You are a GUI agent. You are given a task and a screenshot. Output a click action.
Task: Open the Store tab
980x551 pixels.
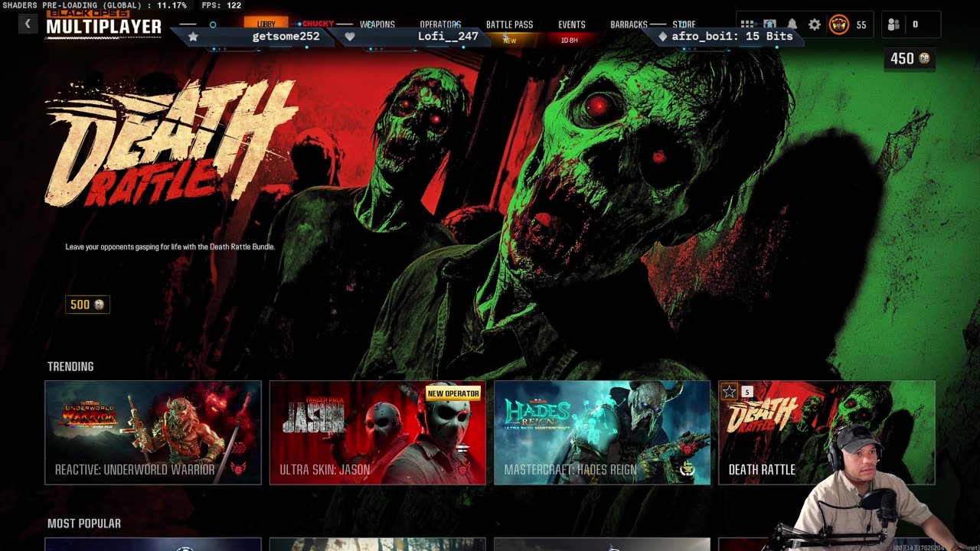(x=684, y=24)
